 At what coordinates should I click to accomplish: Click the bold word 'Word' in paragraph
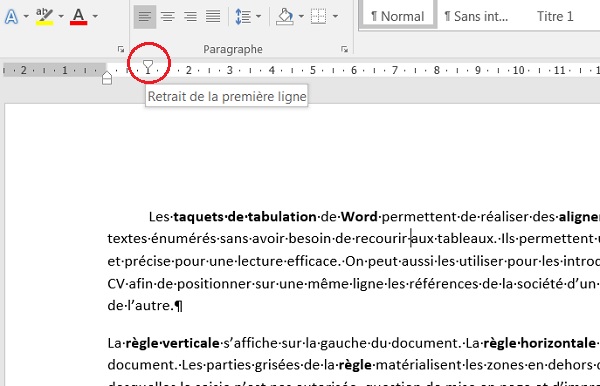click(359, 217)
